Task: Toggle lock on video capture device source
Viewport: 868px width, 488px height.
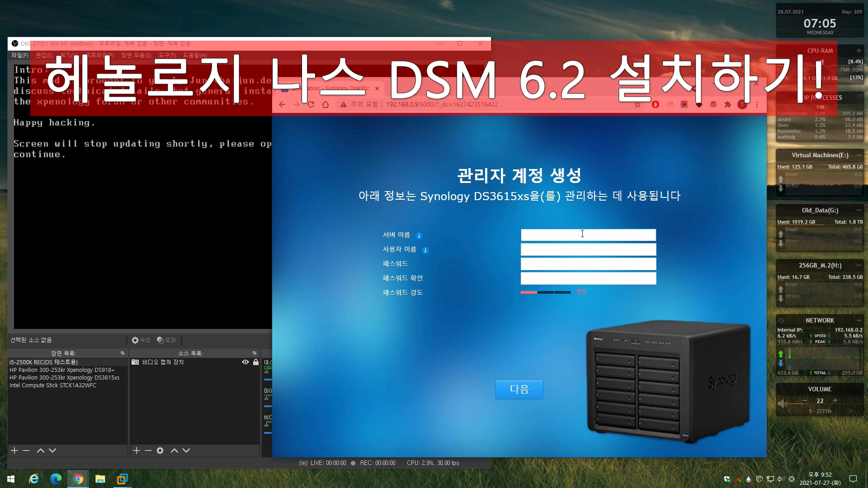Action: 256,362
